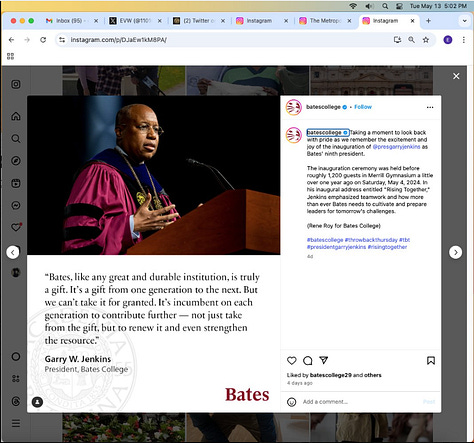
Task: Click zoom magnifier in address bar
Action: pos(412,40)
